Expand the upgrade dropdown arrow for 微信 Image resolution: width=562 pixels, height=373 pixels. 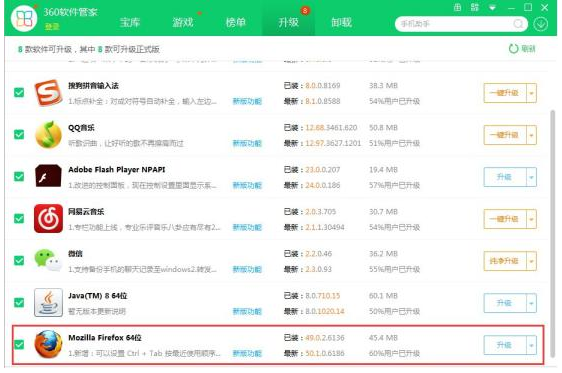click(531, 261)
